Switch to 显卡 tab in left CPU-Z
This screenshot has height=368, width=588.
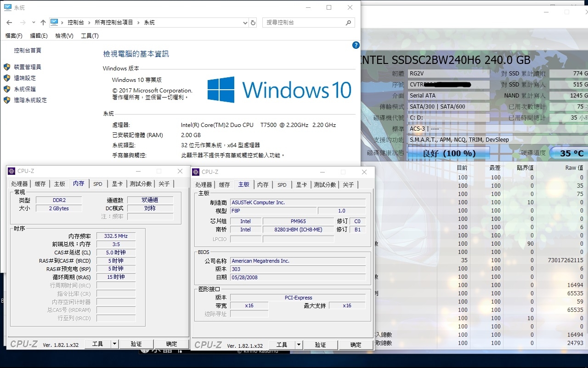[118, 184]
